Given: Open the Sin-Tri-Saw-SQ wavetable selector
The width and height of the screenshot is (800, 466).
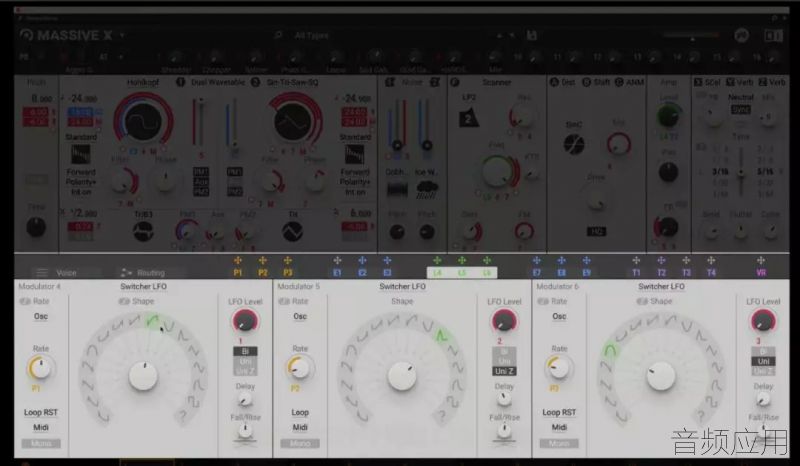Looking at the screenshot, I should pos(292,82).
